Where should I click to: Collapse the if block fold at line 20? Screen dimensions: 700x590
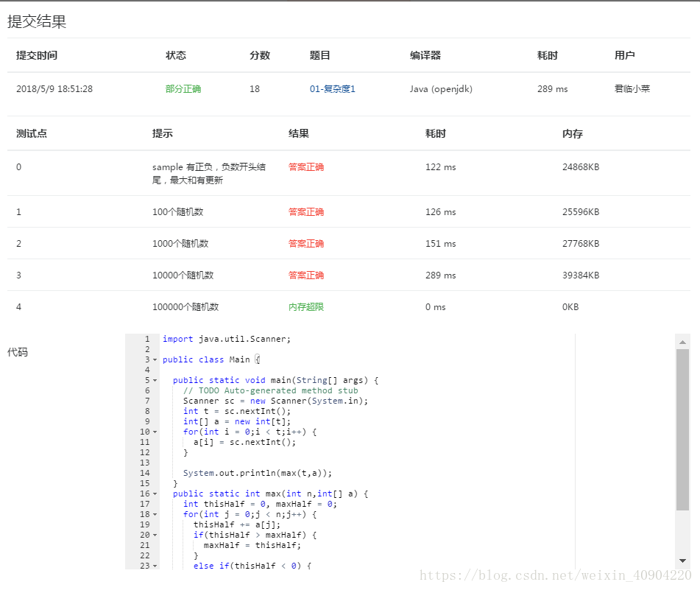pyautogui.click(x=155, y=535)
